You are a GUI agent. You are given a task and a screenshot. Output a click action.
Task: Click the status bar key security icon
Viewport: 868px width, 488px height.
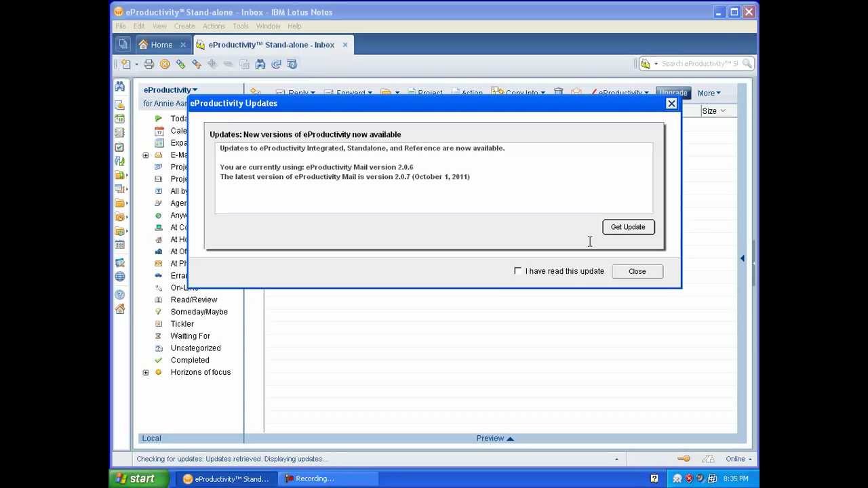click(684, 459)
